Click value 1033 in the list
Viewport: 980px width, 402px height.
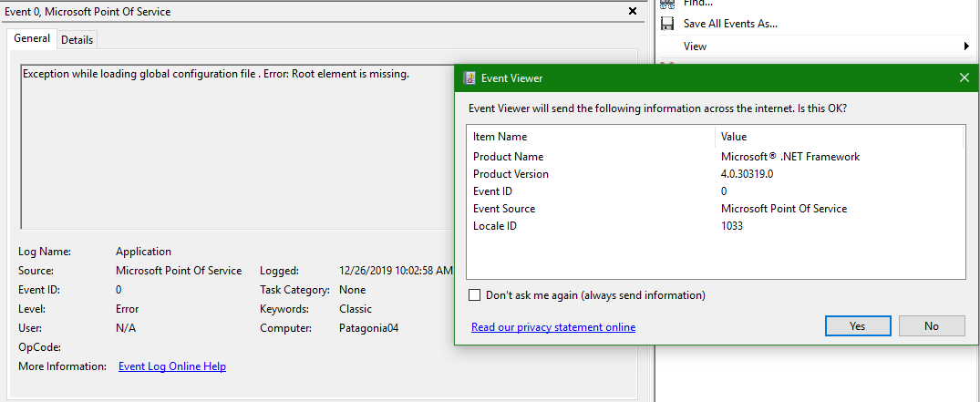732,226
